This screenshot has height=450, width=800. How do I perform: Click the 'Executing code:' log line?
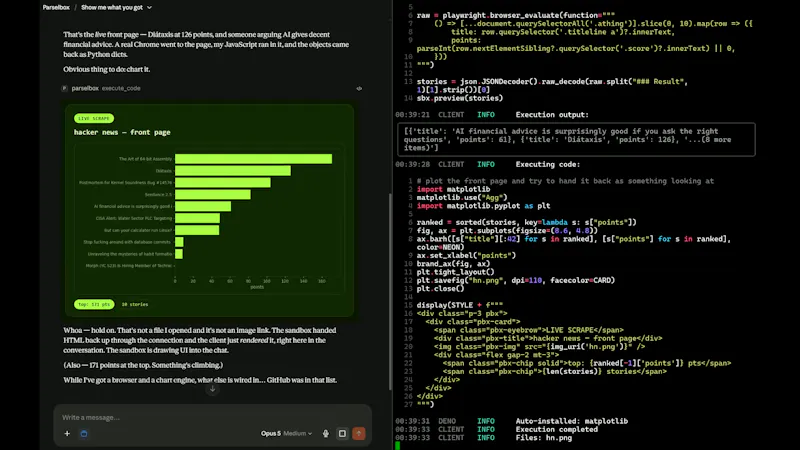click(547, 164)
